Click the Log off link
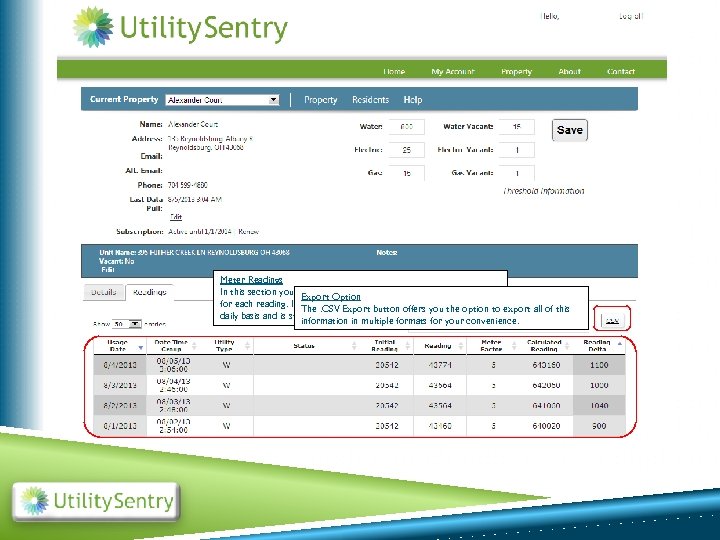 (x=630, y=16)
